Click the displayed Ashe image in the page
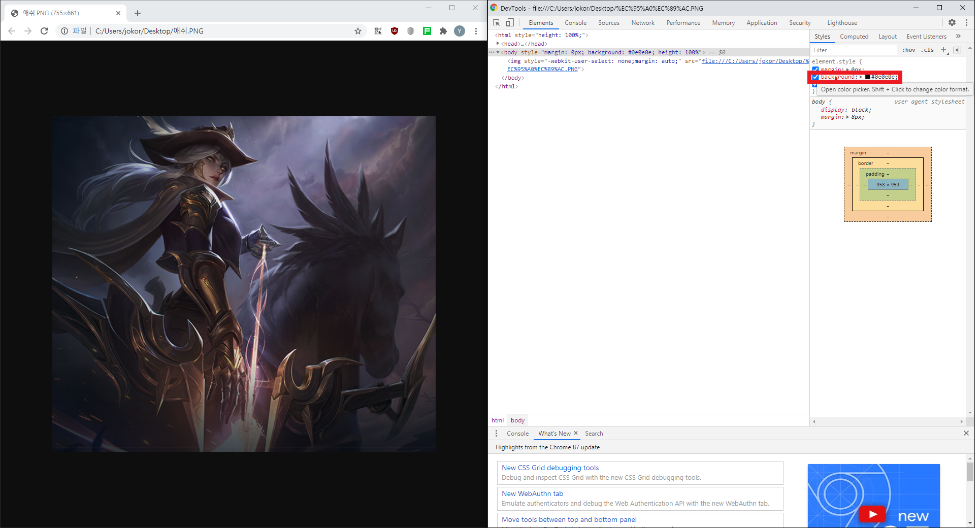The width and height of the screenshot is (980, 528). coord(244,284)
